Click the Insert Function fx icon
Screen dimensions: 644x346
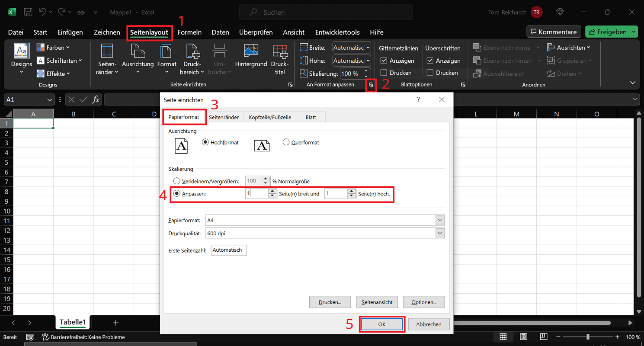(x=96, y=99)
